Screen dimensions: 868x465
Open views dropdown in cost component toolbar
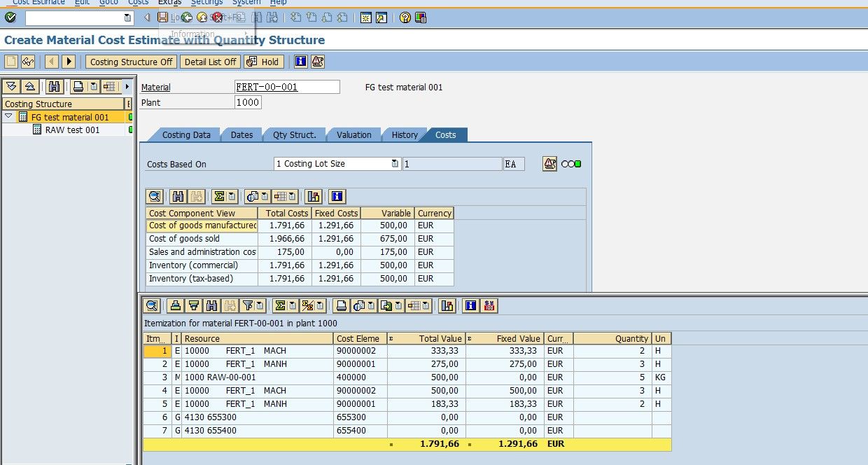(x=265, y=197)
